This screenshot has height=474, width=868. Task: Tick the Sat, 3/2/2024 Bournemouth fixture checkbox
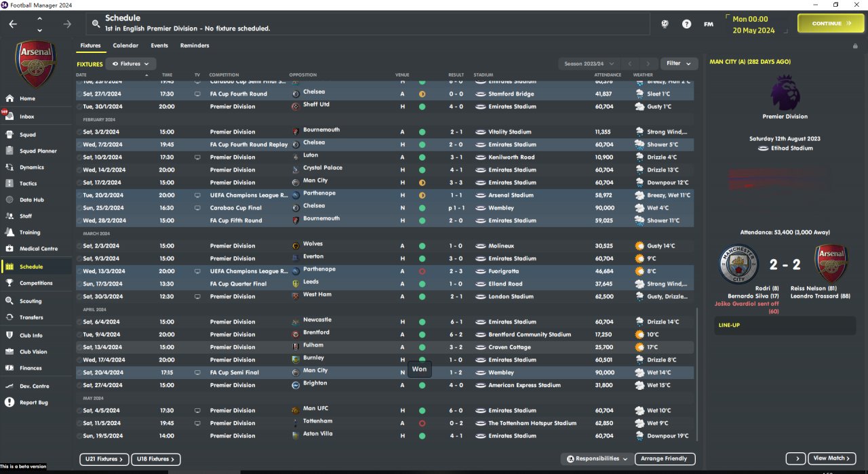point(79,132)
